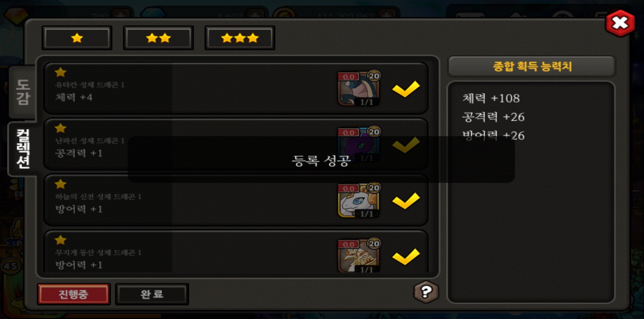Show the 완료 list

point(152,294)
